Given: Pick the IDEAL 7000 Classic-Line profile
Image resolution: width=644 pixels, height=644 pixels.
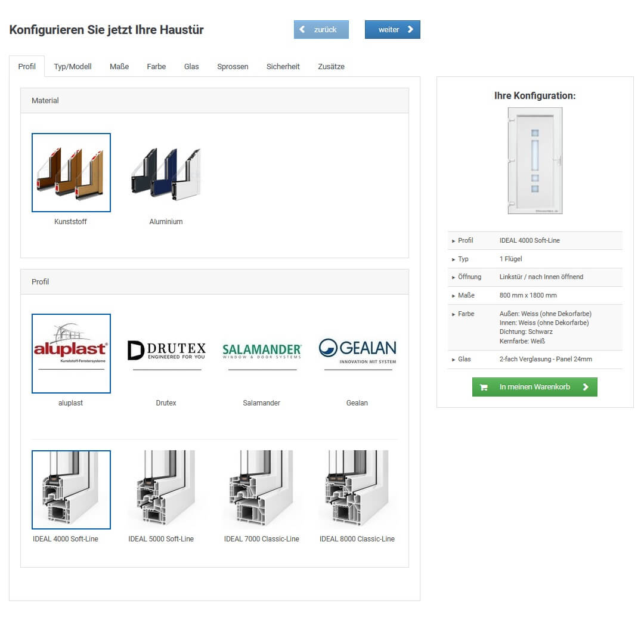Looking at the screenshot, I should [262, 490].
